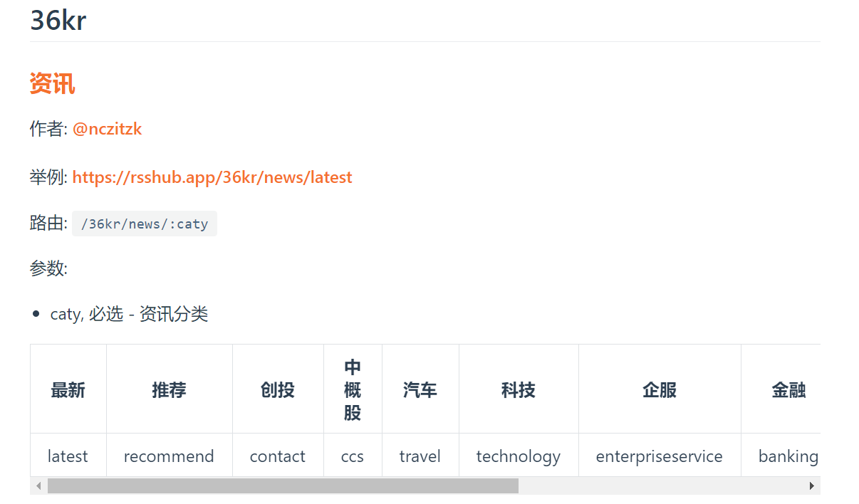This screenshot has height=504, width=859.
Task: Click the left scroll arrow of the table
Action: pyautogui.click(x=38, y=486)
